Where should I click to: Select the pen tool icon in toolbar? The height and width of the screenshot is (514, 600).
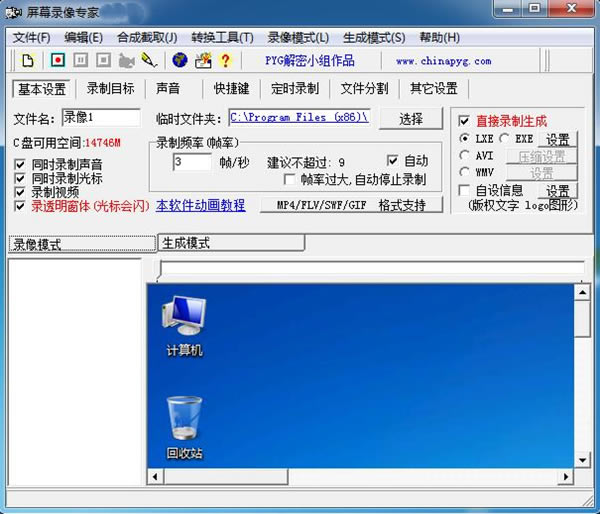[149, 61]
